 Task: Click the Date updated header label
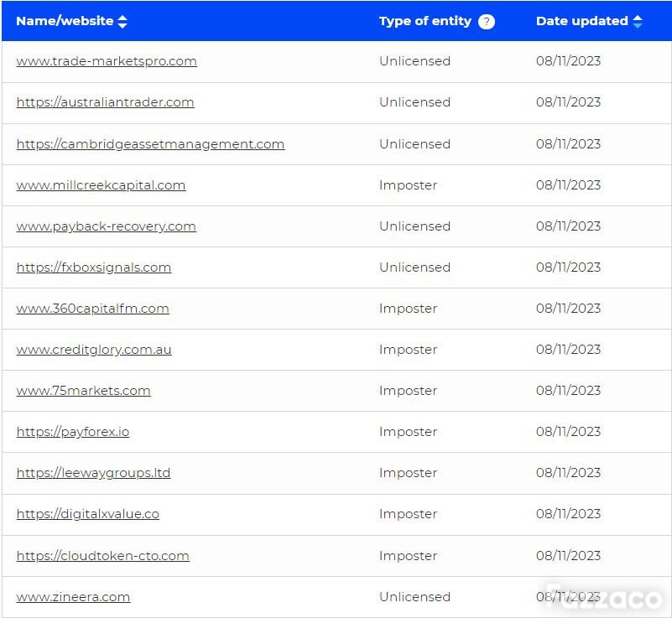[x=582, y=21]
